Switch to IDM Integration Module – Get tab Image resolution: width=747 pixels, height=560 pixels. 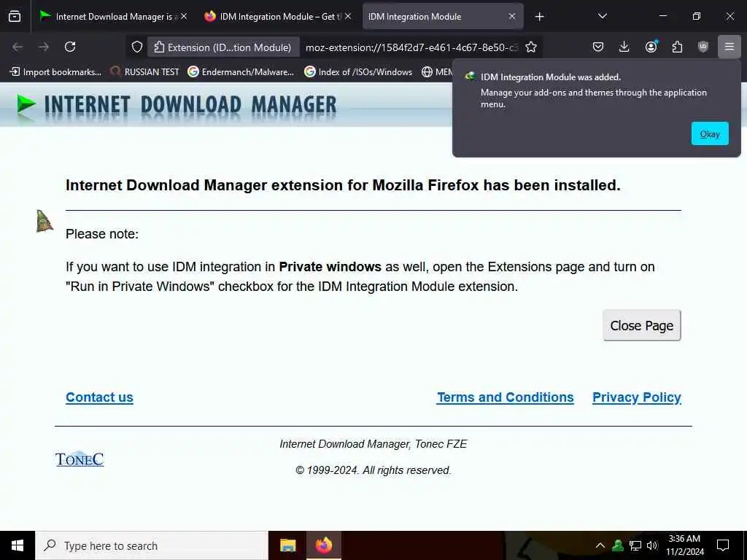point(278,17)
